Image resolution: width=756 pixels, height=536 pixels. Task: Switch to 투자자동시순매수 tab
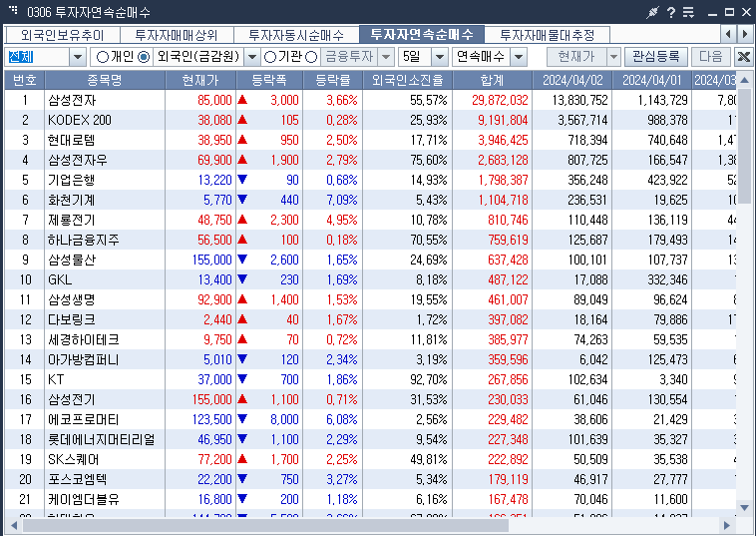[x=296, y=35]
